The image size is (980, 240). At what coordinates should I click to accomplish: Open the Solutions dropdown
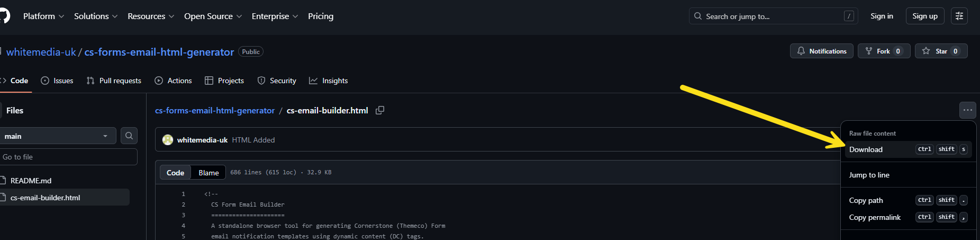tap(96, 16)
